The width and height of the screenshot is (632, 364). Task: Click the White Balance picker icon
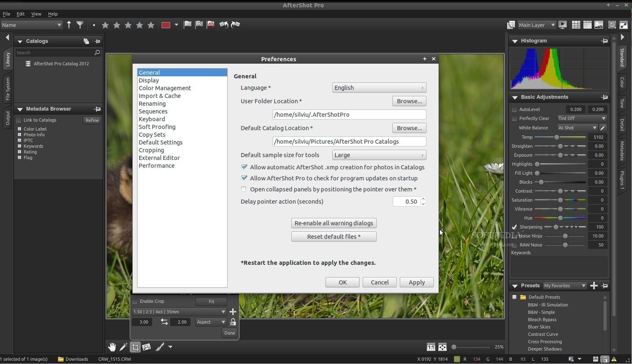[x=603, y=128]
